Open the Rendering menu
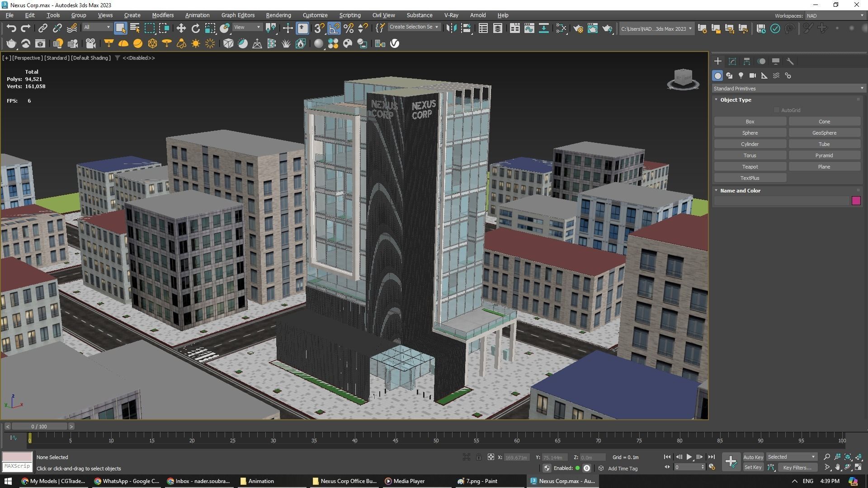868x488 pixels. click(278, 15)
